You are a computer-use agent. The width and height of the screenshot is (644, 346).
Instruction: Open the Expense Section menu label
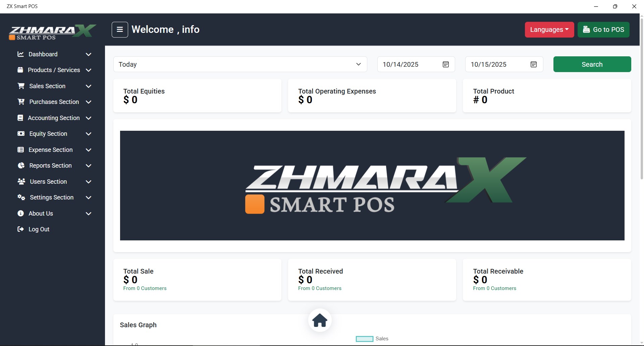[x=51, y=150]
